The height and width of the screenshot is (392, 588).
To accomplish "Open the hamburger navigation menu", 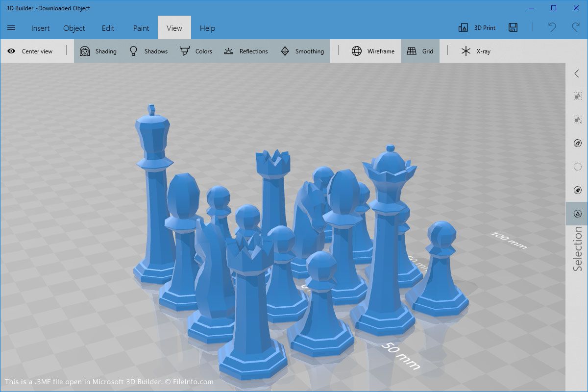I will tap(11, 28).
